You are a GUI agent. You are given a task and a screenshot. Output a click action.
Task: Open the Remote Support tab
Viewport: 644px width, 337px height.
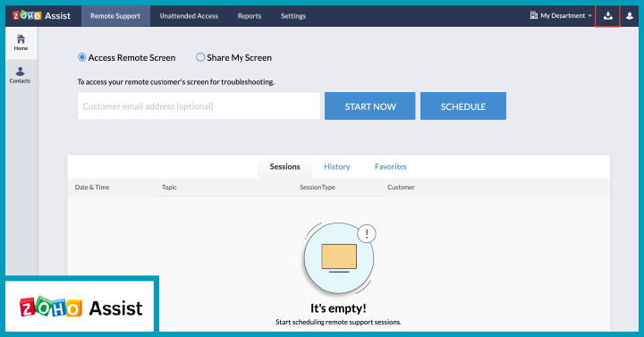tap(115, 16)
